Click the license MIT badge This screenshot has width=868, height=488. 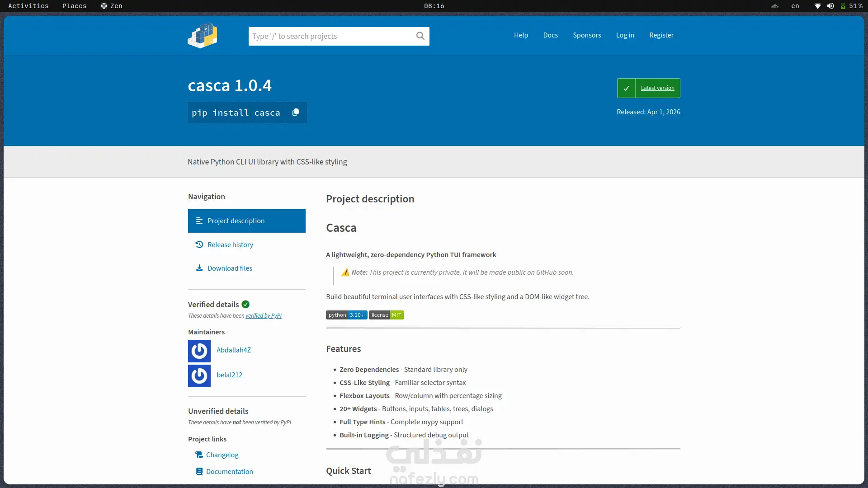coord(386,315)
